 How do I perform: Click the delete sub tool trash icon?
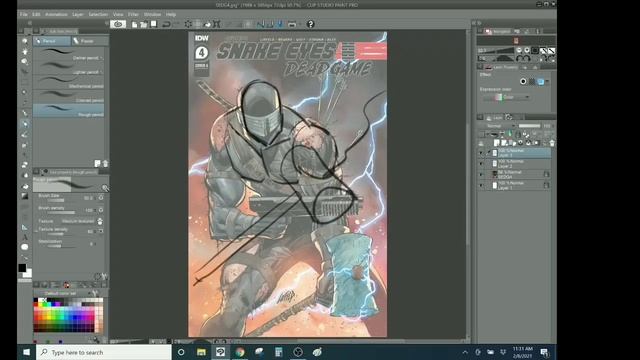coord(105,163)
